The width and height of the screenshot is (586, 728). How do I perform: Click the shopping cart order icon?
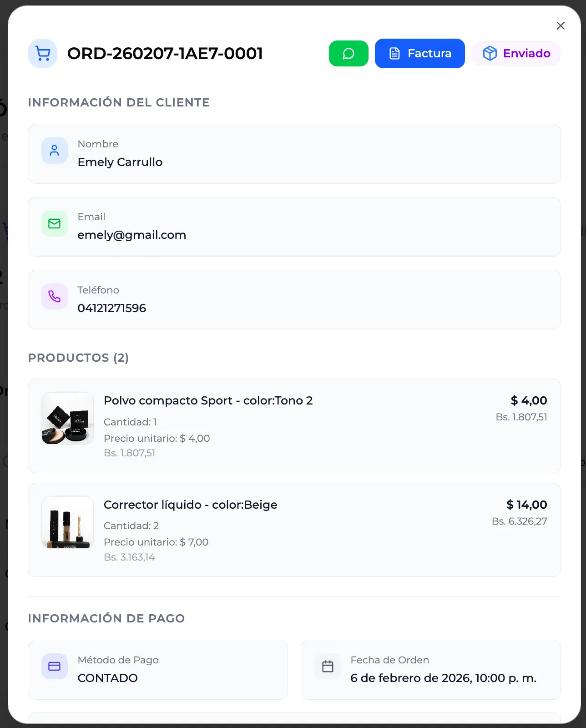(x=43, y=54)
